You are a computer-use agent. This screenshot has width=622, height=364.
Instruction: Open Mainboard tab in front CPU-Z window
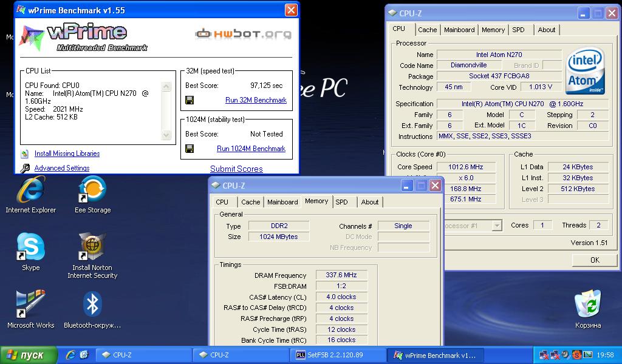[x=282, y=202]
